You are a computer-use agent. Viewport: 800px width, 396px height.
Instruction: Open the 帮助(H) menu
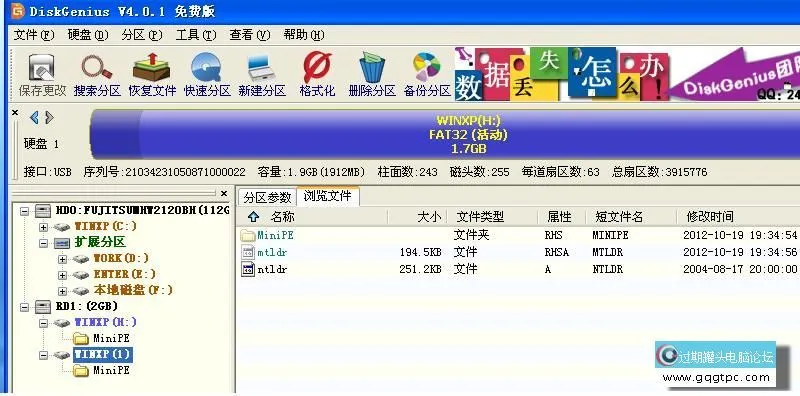coord(304,35)
